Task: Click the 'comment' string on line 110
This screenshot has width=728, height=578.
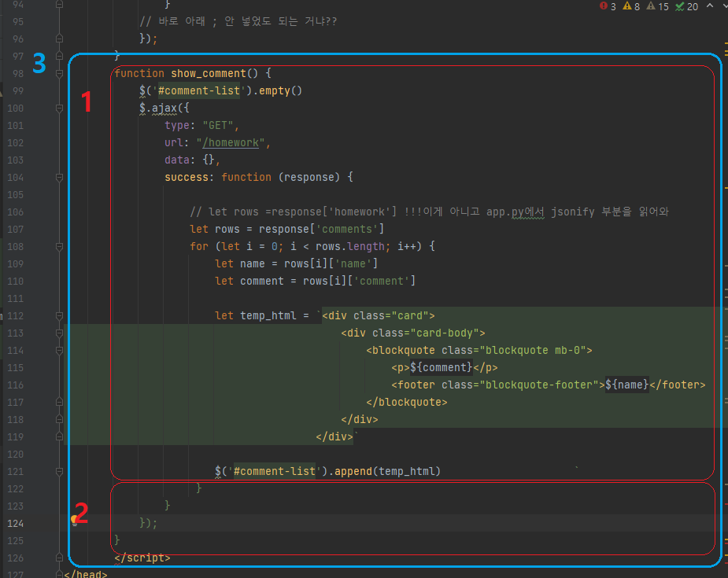Action: (x=382, y=281)
